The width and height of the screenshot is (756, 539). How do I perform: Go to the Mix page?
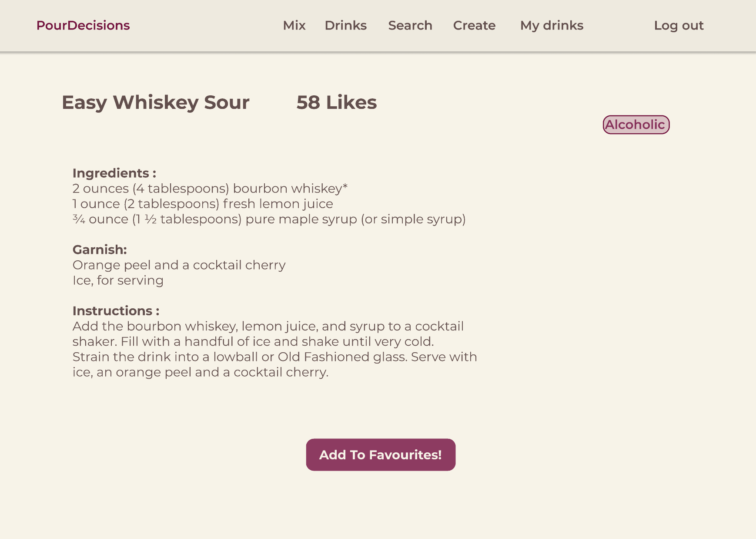tap(294, 25)
